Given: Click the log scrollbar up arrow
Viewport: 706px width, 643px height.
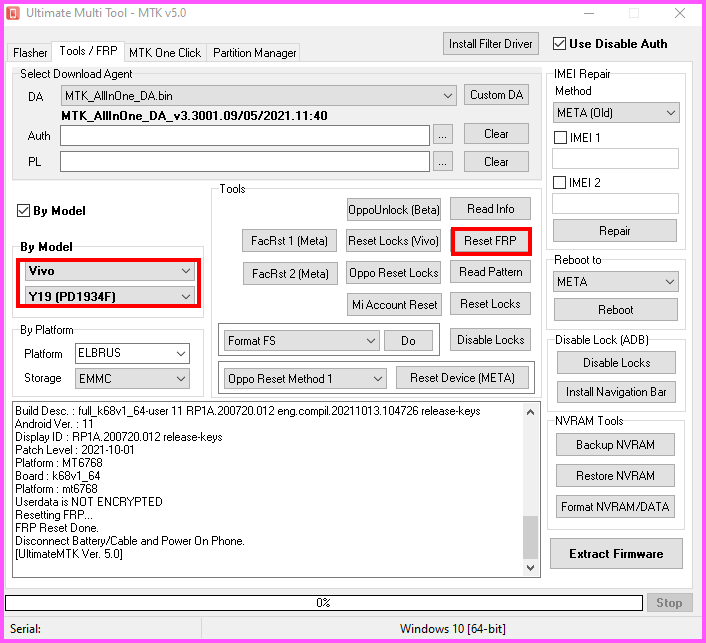Looking at the screenshot, I should [530, 412].
